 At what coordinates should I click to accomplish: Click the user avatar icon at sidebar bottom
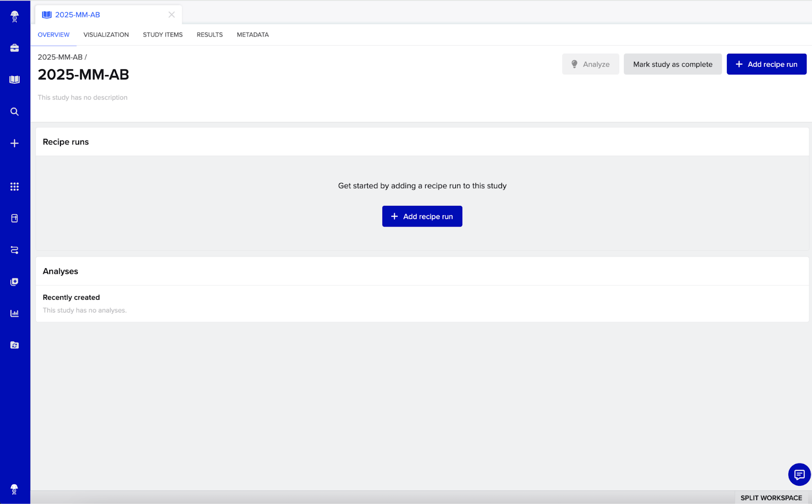(15, 489)
